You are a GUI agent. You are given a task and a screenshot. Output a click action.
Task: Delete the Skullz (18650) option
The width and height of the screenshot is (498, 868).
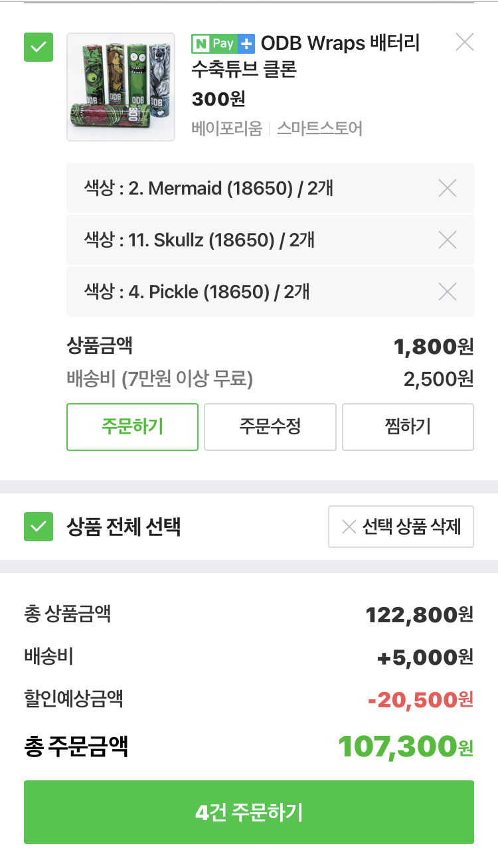coord(448,240)
